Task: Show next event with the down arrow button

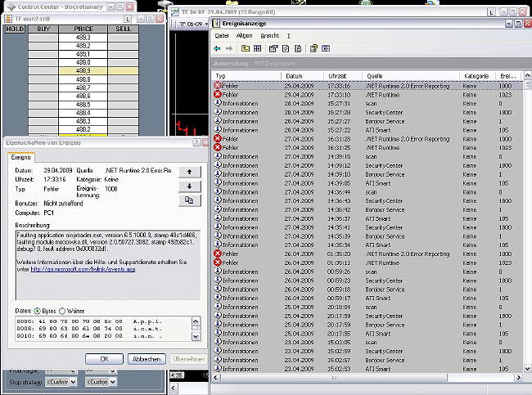Action: coord(190,186)
